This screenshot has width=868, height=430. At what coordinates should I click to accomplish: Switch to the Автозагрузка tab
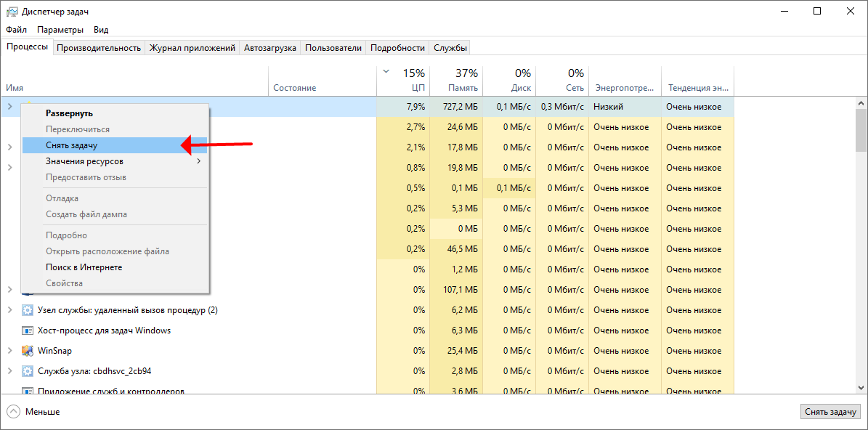pyautogui.click(x=270, y=48)
